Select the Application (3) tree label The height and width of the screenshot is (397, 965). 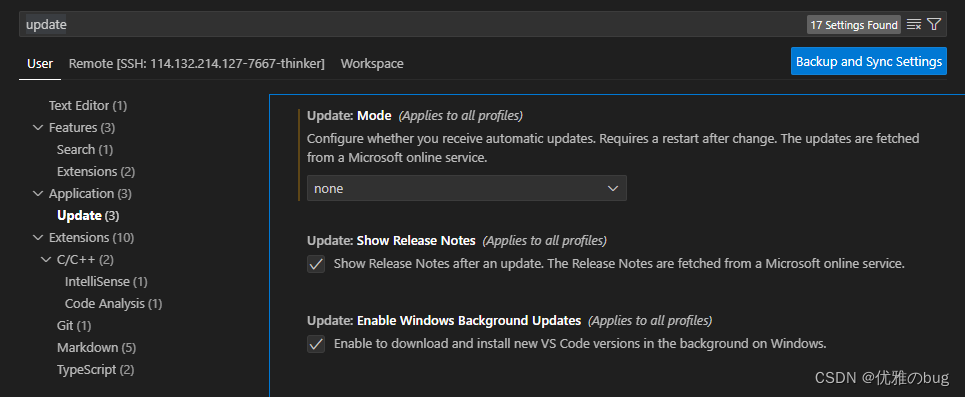pyautogui.click(x=90, y=194)
